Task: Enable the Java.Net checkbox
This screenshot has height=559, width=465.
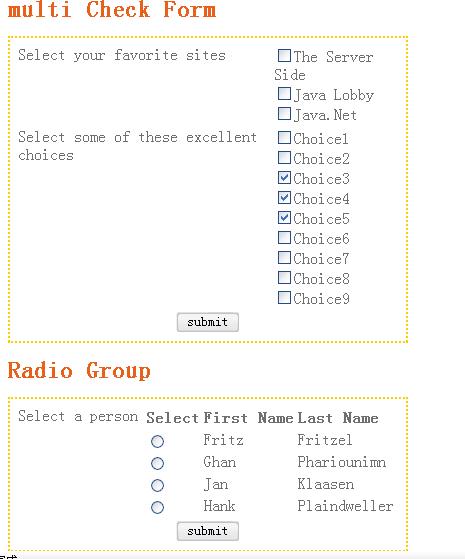Action: click(284, 114)
